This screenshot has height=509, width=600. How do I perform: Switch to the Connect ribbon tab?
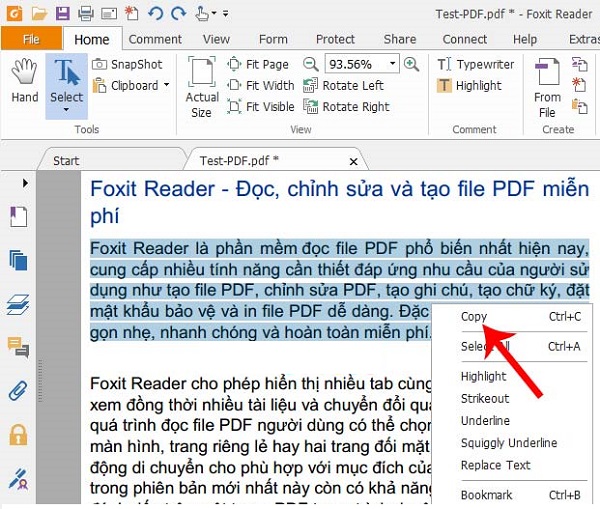(x=465, y=39)
